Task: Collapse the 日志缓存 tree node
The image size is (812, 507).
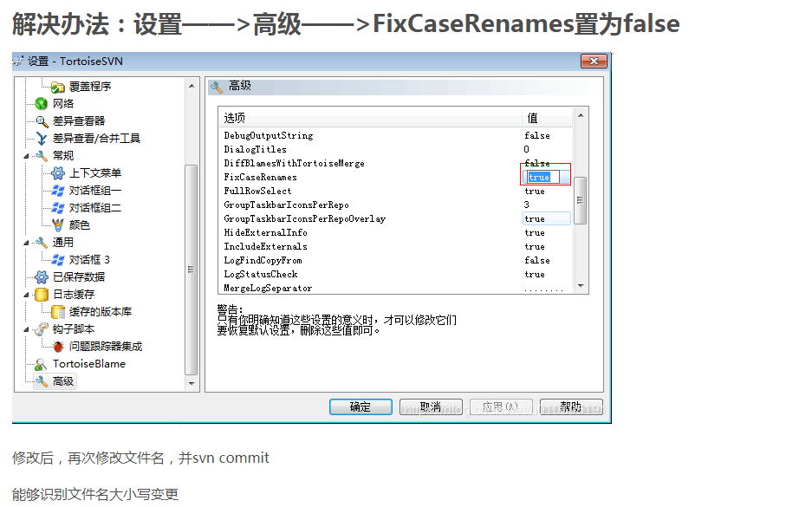Action: pyautogui.click(x=26, y=295)
